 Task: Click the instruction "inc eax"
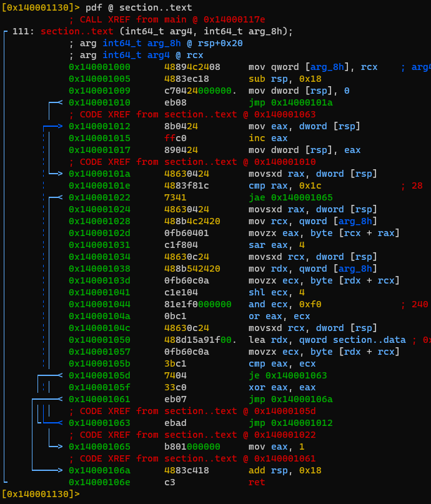(268, 138)
